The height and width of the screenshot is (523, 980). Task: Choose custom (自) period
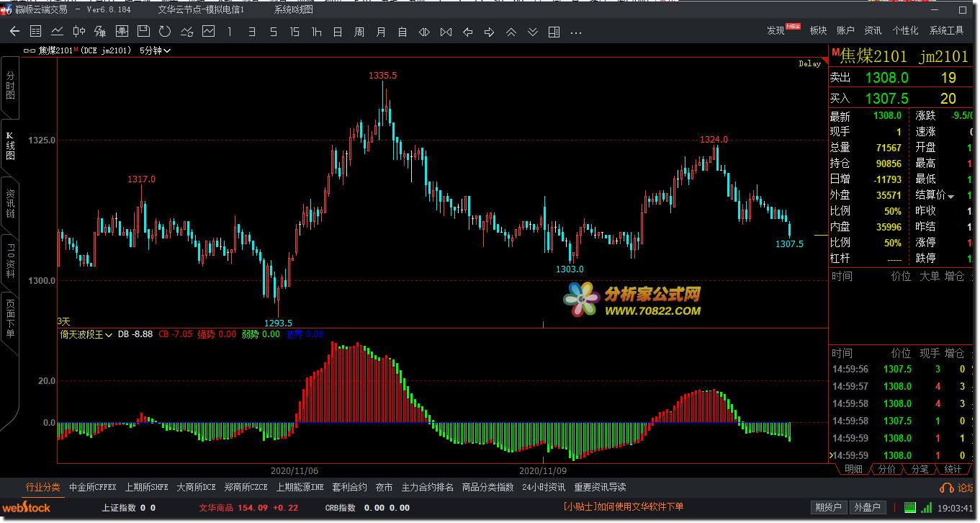pos(403,32)
